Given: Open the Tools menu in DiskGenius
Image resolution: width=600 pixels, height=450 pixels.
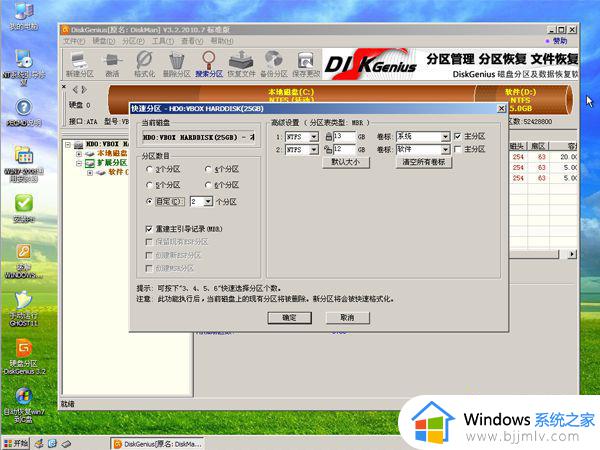Looking at the screenshot, I should pyautogui.click(x=163, y=41).
